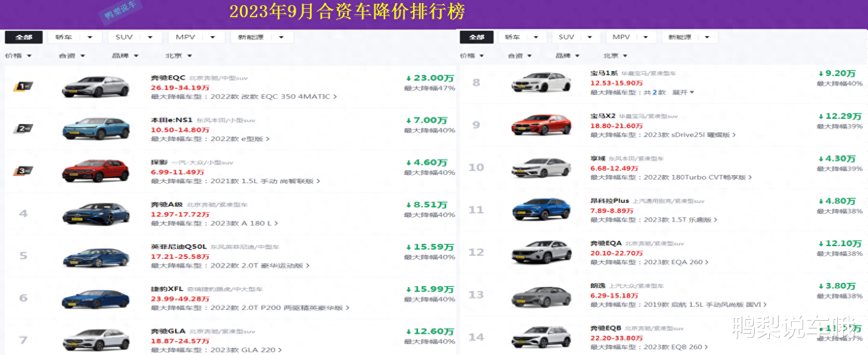Click the 本田e:NS1 model name
The image size is (868, 355).
pos(171,120)
